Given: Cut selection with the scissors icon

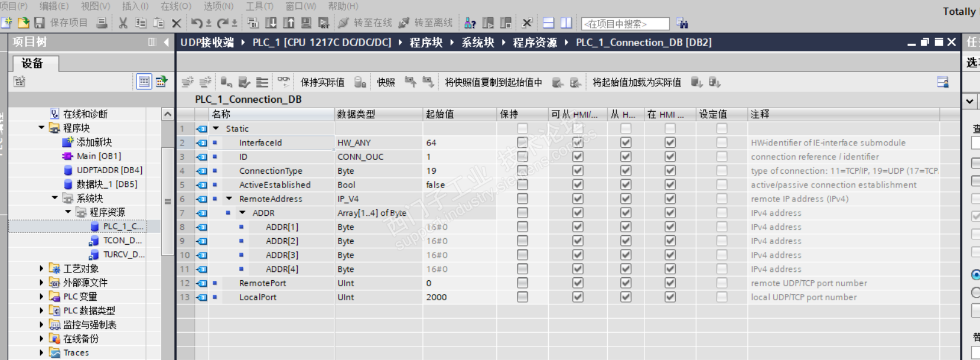Looking at the screenshot, I should (x=123, y=23).
